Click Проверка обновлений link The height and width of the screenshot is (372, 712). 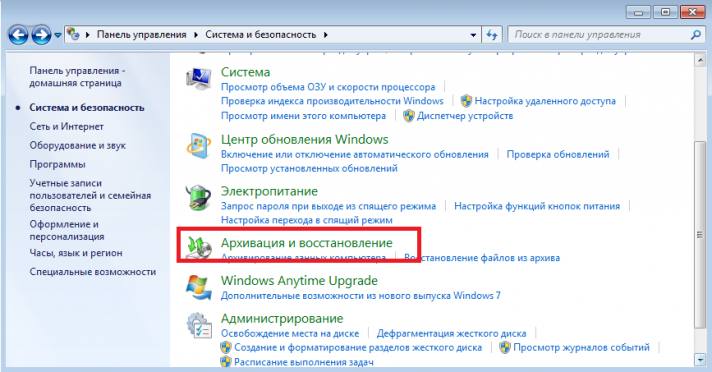(558, 154)
